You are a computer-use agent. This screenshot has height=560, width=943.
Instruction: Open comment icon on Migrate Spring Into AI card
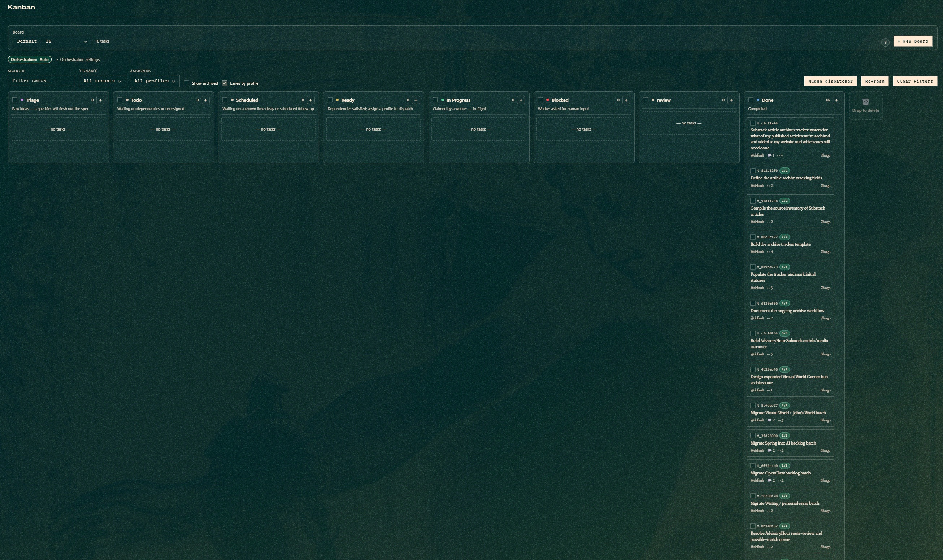point(769,451)
